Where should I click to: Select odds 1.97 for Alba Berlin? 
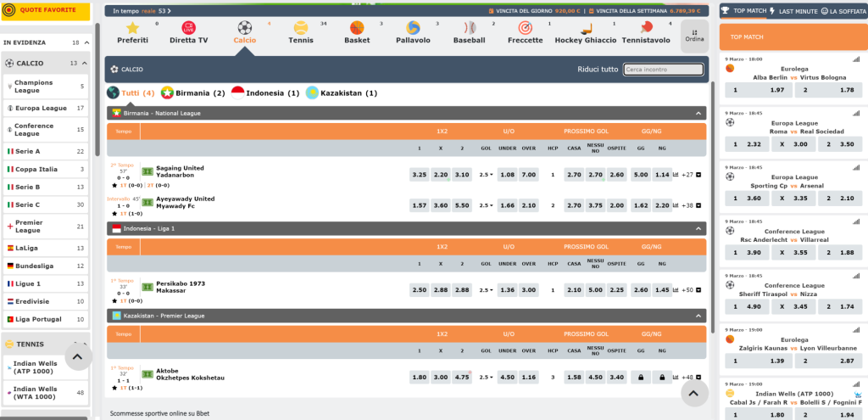click(x=759, y=90)
